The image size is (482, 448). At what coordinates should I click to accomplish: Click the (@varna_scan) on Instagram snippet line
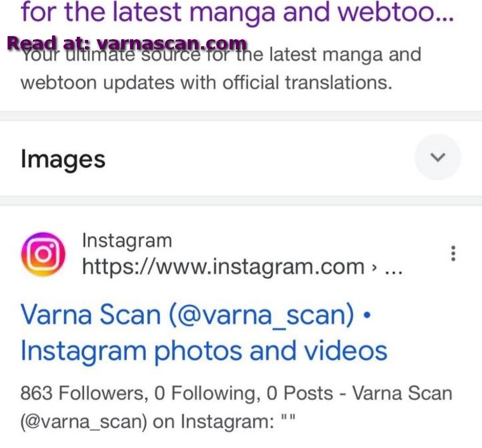tap(158, 421)
